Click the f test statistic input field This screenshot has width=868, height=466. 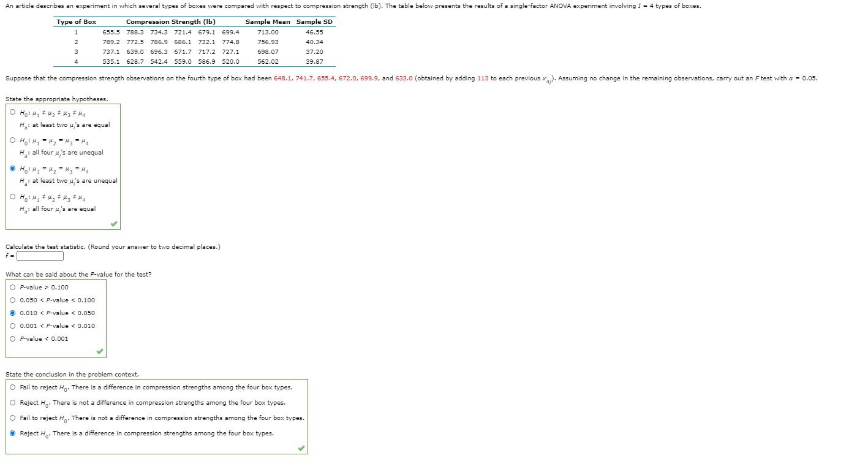40,256
